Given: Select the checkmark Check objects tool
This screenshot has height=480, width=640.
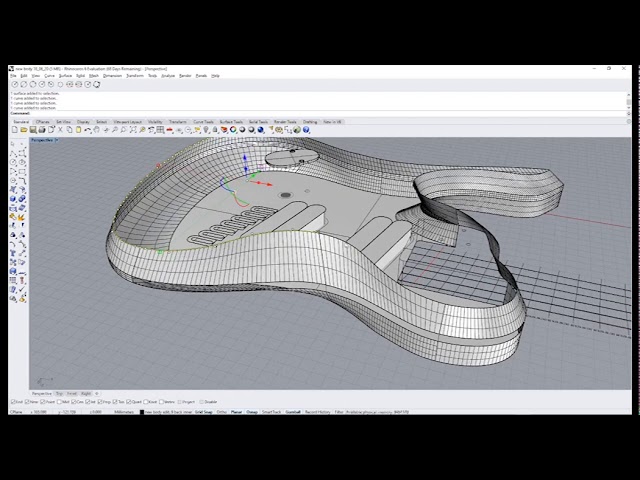Looking at the screenshot, I should coord(22,289).
